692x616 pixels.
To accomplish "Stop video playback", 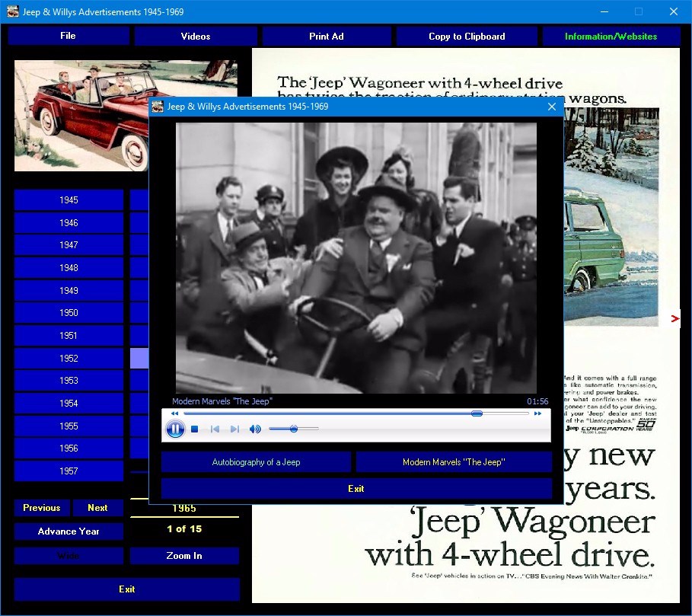I will coord(195,429).
